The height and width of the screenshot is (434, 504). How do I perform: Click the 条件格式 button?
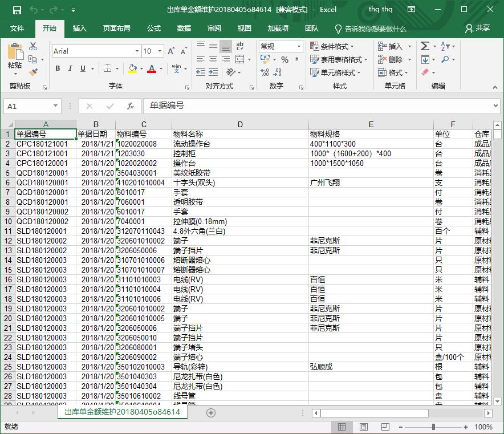click(333, 46)
